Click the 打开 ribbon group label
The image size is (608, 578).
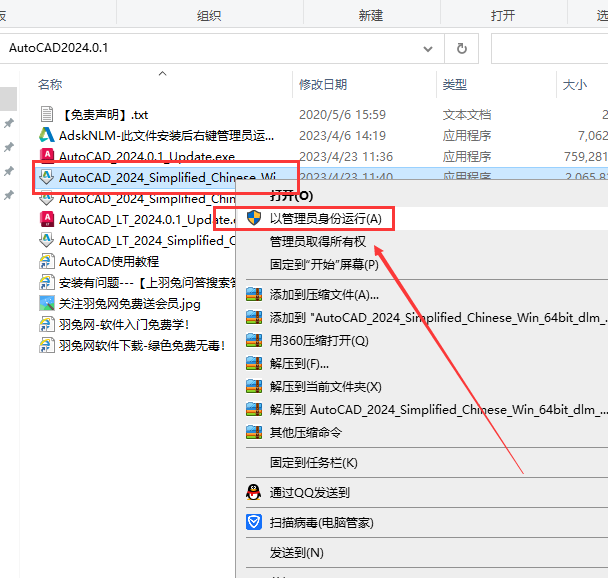pos(503,16)
